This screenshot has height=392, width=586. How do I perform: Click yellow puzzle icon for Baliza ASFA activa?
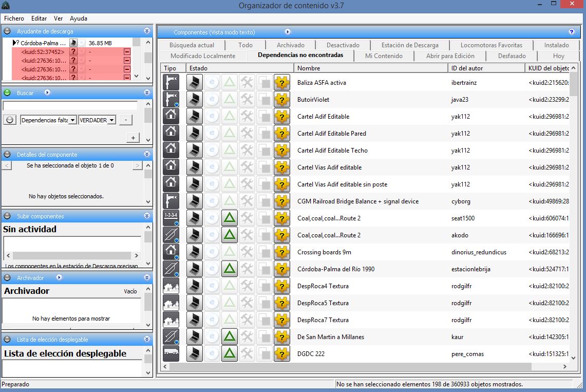[282, 83]
